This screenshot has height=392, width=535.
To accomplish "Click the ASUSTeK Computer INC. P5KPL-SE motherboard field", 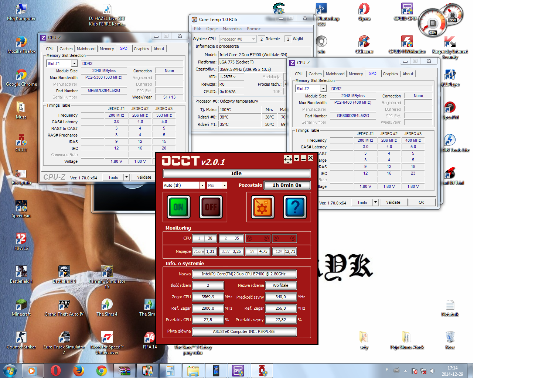I will (244, 331).
